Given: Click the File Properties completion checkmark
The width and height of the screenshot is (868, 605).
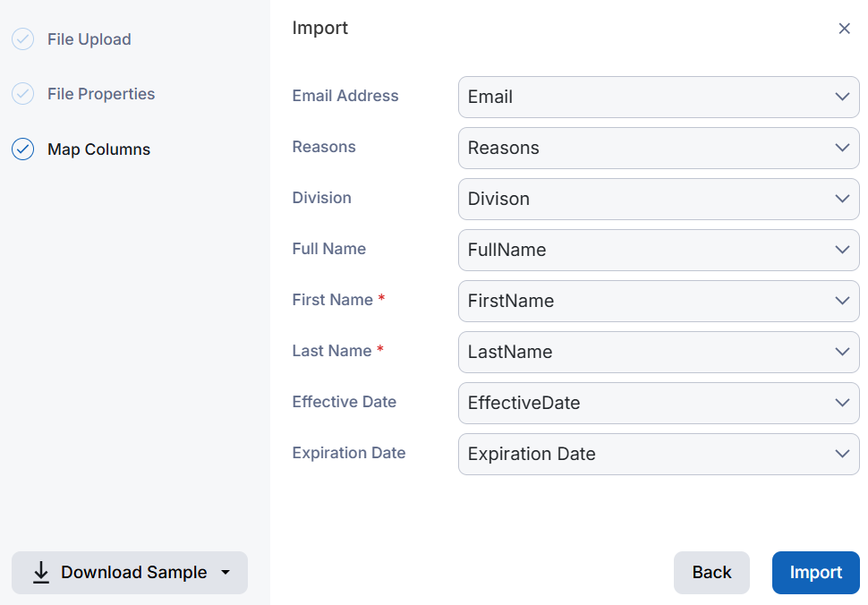Looking at the screenshot, I should point(22,93).
